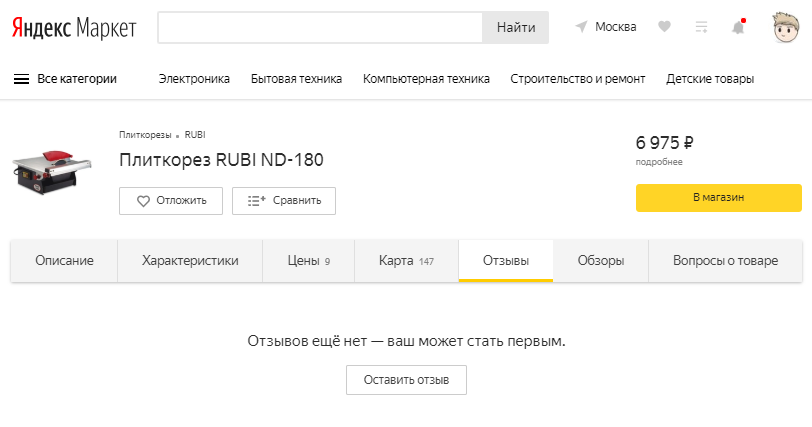812x427 pixels.
Task: Switch to the Карта tab
Action: pyautogui.click(x=407, y=261)
